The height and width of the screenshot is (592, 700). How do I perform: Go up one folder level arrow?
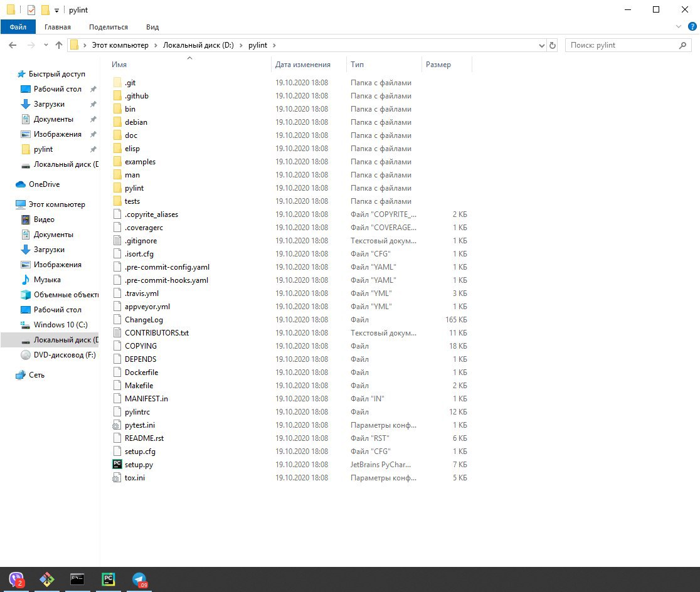(58, 45)
